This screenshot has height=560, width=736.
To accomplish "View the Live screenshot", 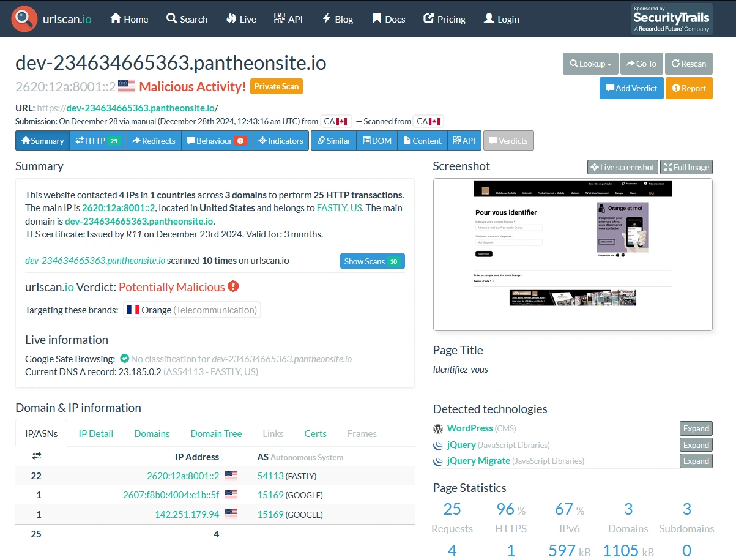I will [622, 167].
